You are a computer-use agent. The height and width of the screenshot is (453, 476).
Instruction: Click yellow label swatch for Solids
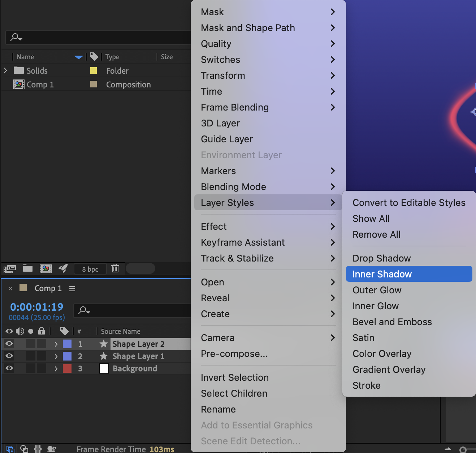coord(94,70)
